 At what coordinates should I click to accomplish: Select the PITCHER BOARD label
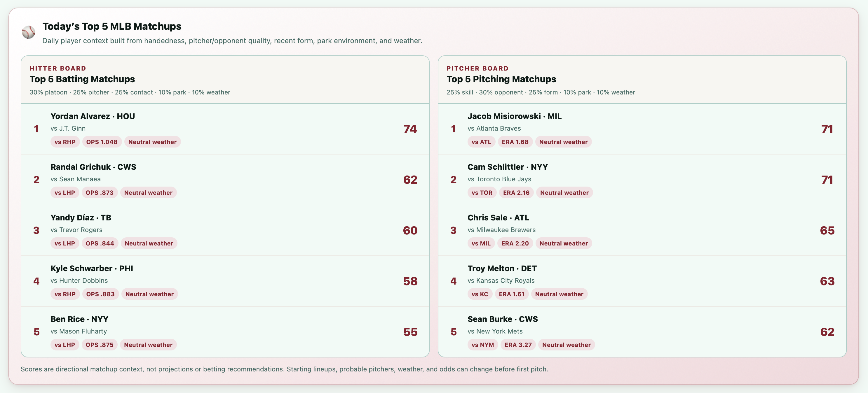477,68
